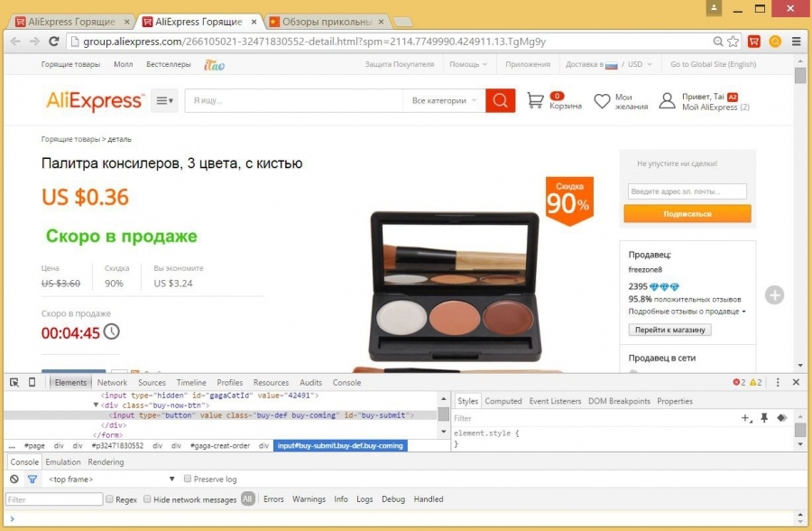Viewport: 812px width, 531px height.
Task: Open the top frame selector dropdown
Action: (x=171, y=479)
